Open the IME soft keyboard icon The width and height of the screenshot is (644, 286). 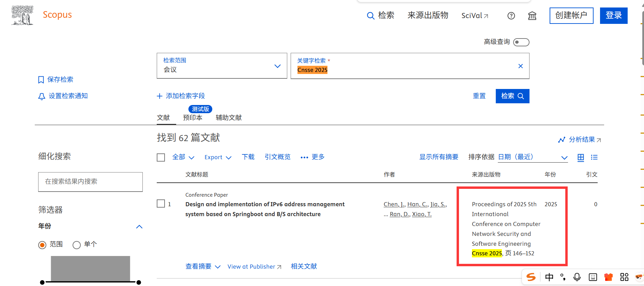(593, 277)
